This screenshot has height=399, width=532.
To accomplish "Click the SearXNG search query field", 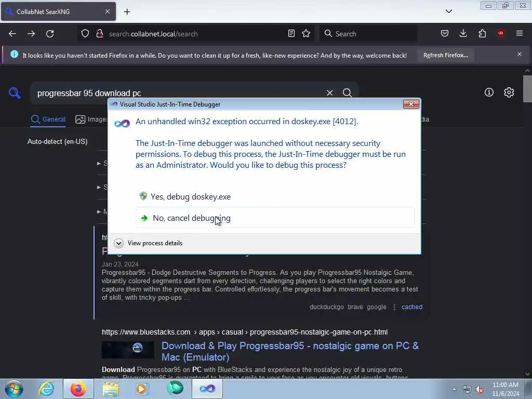I will [178, 93].
